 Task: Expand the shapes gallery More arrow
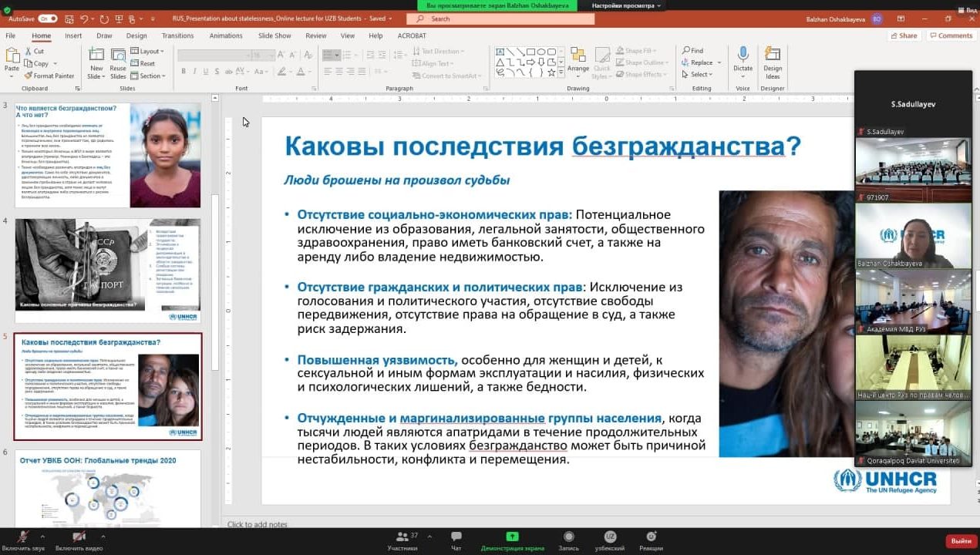coord(561,72)
